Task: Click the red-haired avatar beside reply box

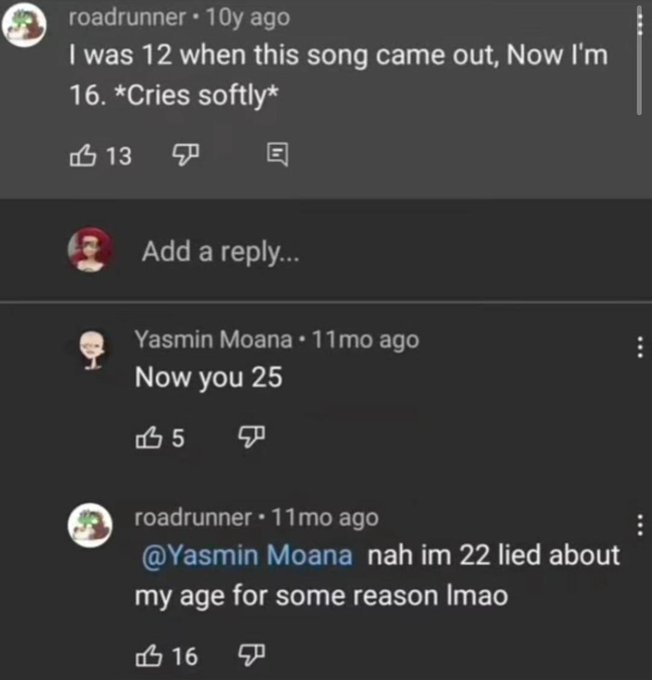Action: (90, 249)
